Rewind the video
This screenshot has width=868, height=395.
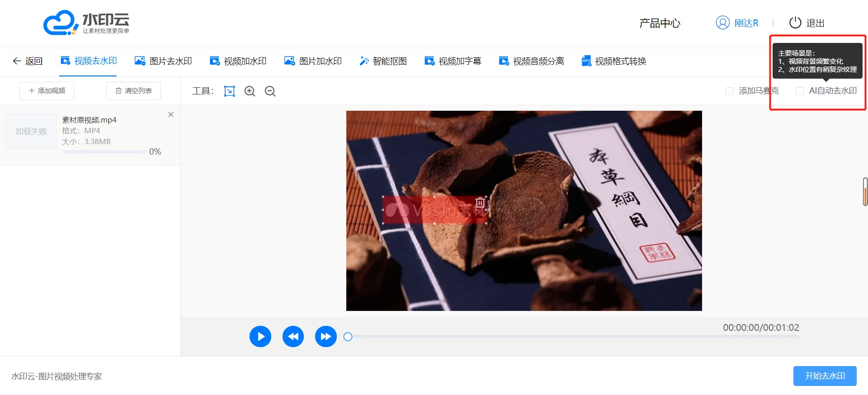(x=293, y=336)
